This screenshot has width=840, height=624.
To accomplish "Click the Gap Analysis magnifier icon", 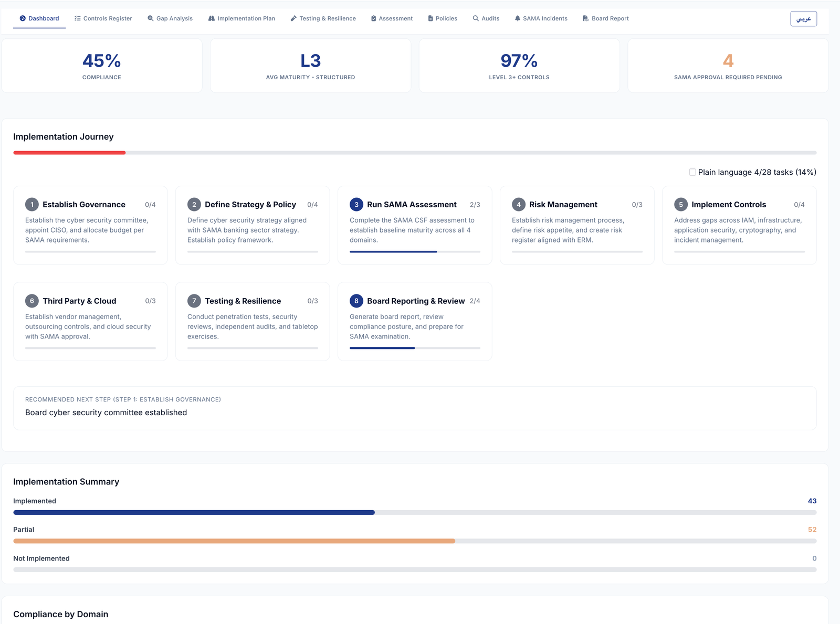I will pos(150,18).
